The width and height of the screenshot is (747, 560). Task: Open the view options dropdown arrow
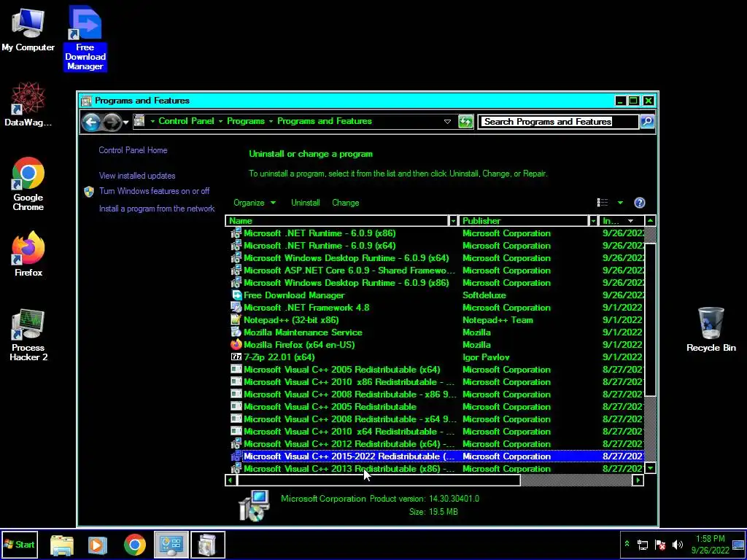click(620, 203)
